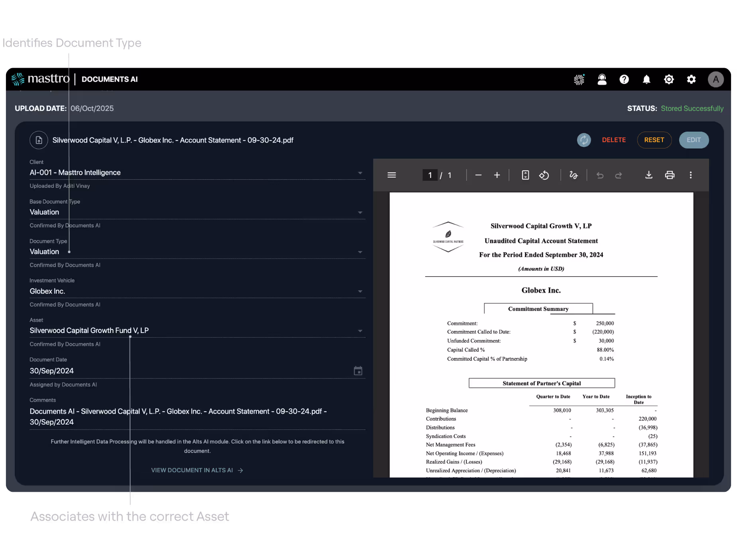Click the PDF page number field
The width and height of the screenshot is (737, 560).
[x=430, y=175]
